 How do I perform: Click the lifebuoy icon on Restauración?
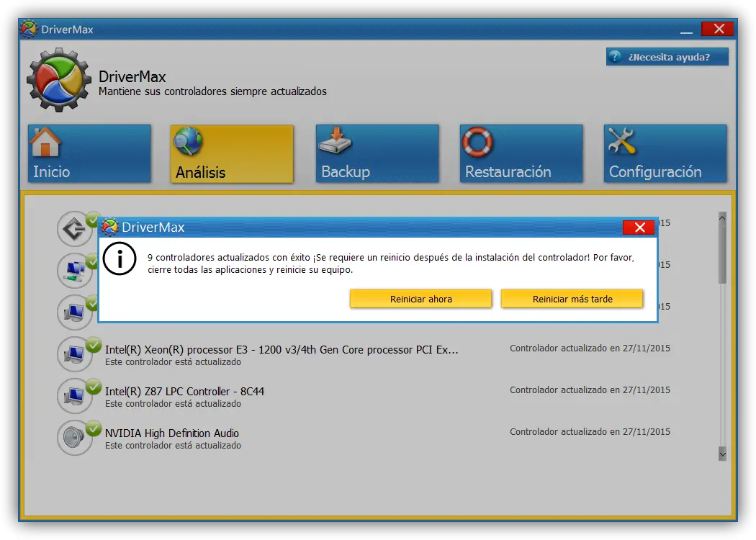tap(477, 142)
